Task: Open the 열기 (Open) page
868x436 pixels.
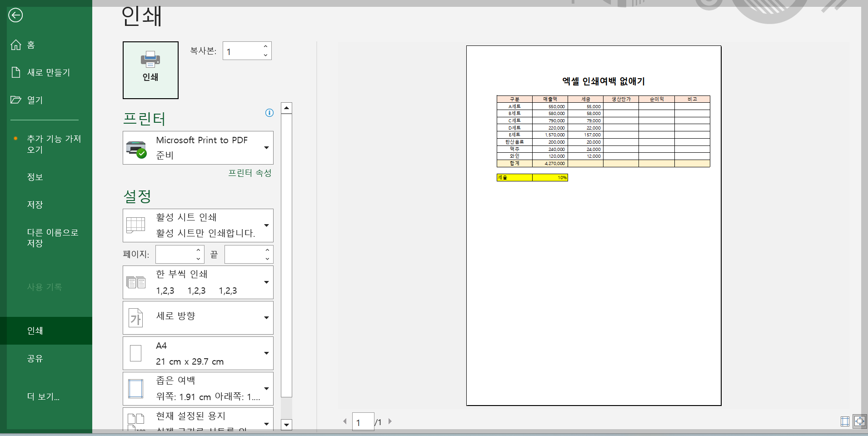Action: point(46,100)
